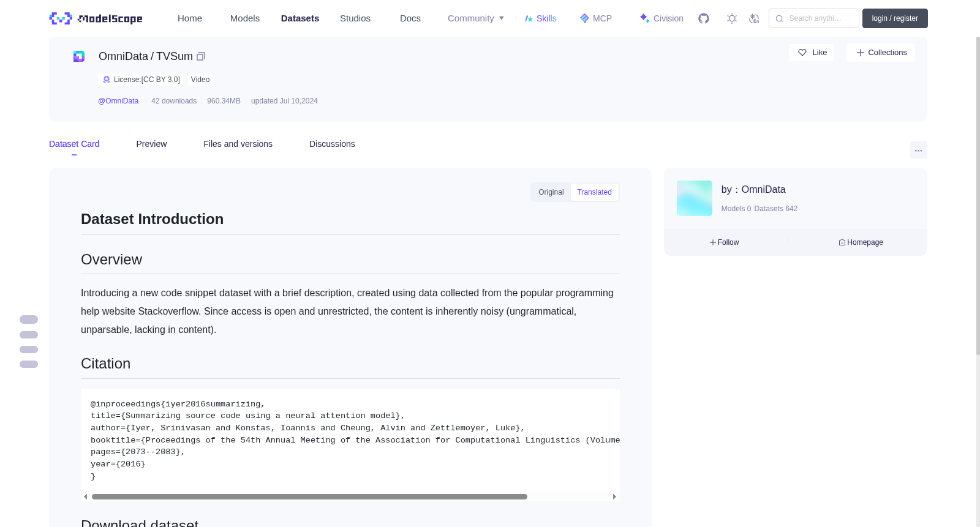Click the @inproceedings{iyer2016summarizing citation line
The height and width of the screenshot is (527, 980).
[x=178, y=404]
